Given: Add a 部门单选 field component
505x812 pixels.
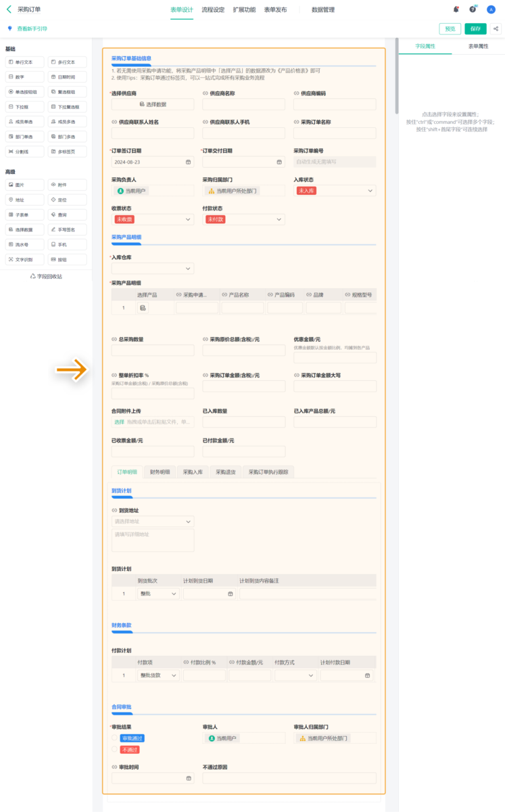Looking at the screenshot, I should click(x=24, y=136).
